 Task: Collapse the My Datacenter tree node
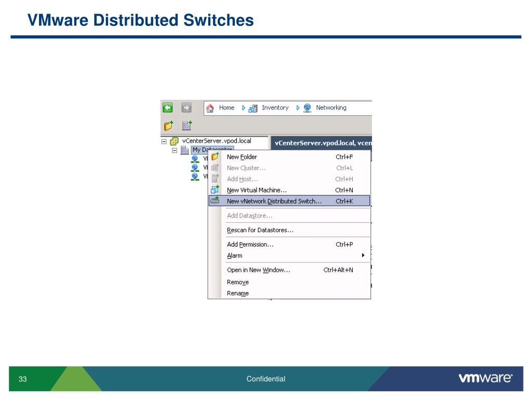(x=175, y=150)
